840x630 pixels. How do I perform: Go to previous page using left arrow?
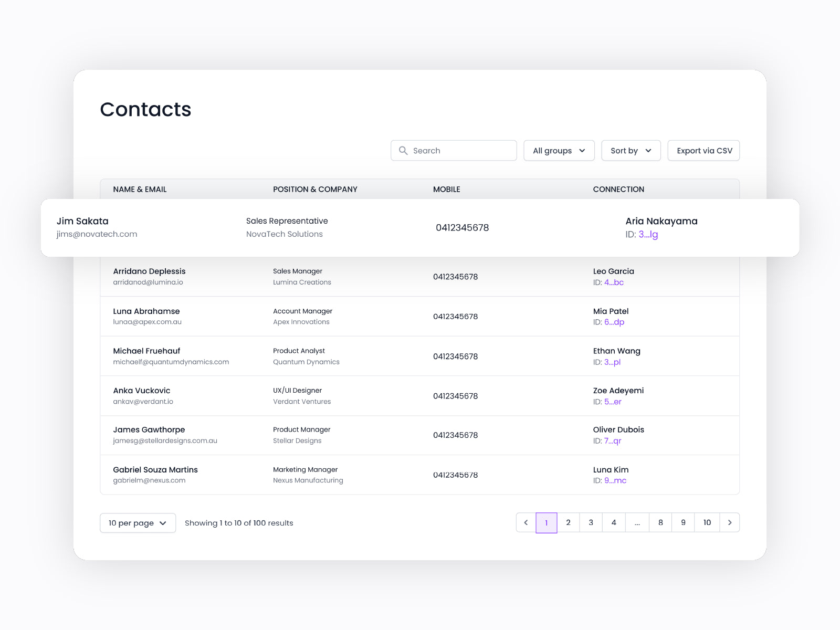pyautogui.click(x=526, y=522)
